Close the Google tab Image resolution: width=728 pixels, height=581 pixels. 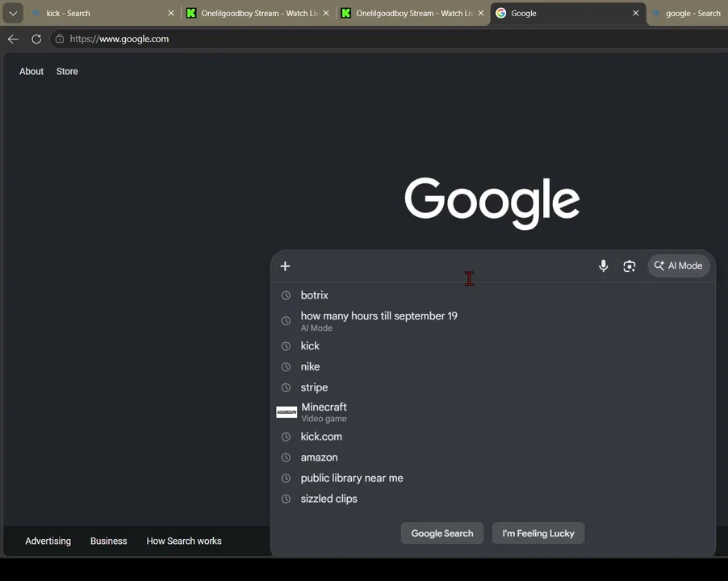[x=636, y=14]
